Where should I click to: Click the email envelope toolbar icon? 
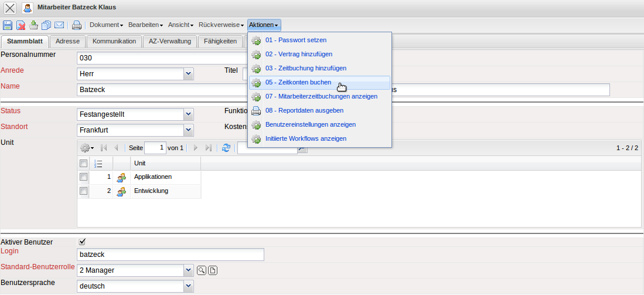tap(59, 25)
